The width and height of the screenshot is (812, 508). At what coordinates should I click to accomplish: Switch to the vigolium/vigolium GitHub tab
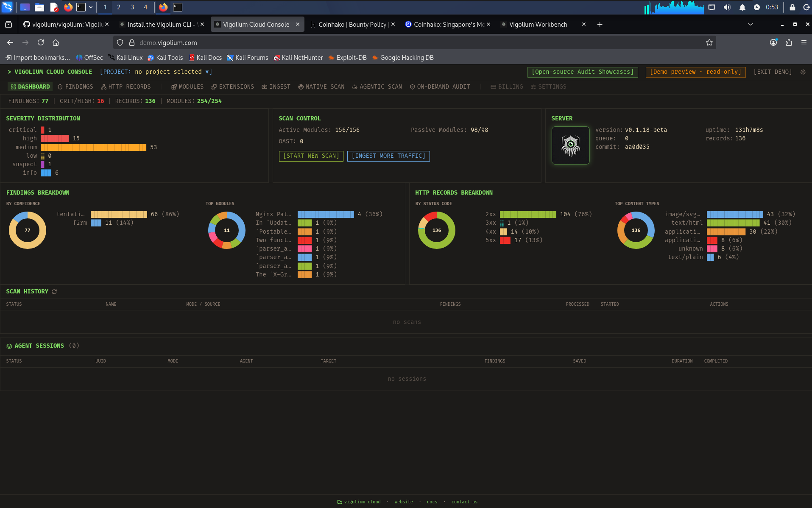[x=66, y=25]
